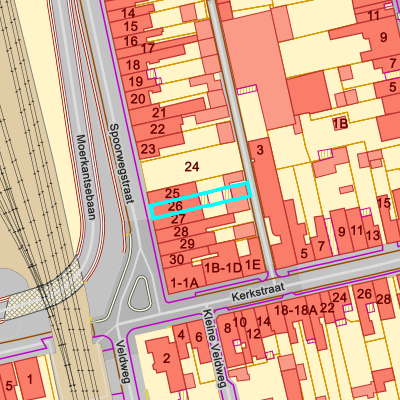The height and width of the screenshot is (400, 400).
Task: Click the Kleine Veldweg street label
Action: 214,349
